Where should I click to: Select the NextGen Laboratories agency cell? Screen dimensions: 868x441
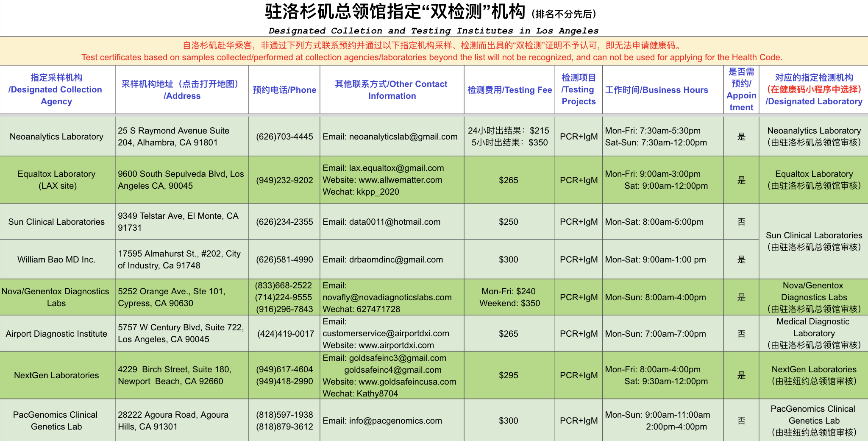[x=56, y=375]
